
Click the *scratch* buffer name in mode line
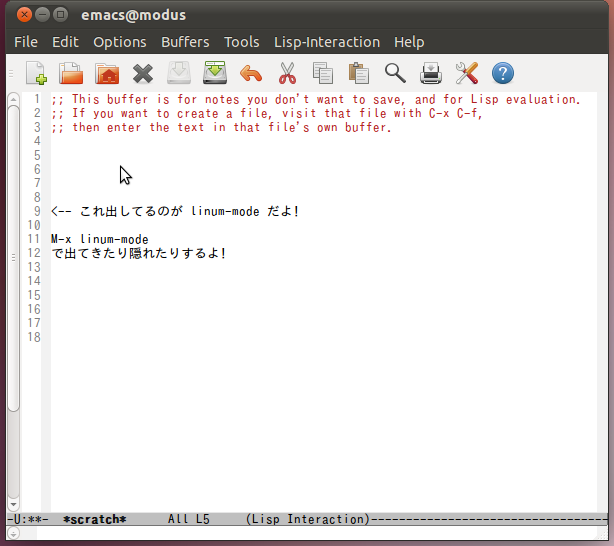tap(94, 519)
